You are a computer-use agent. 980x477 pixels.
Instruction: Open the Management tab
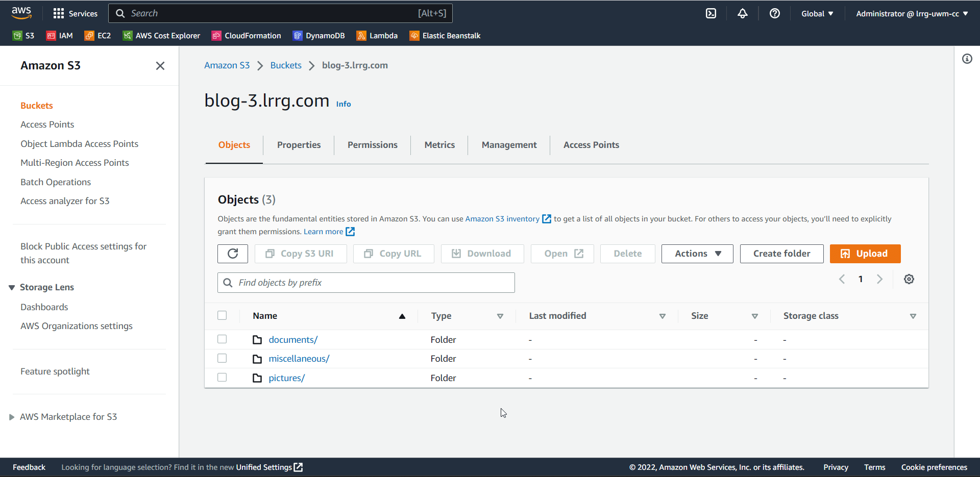[508, 145]
